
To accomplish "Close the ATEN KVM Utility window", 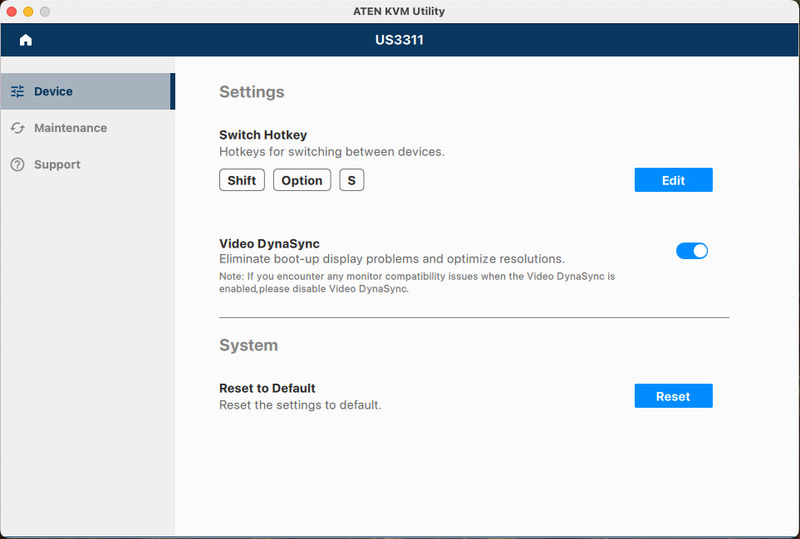I will 12,11.
